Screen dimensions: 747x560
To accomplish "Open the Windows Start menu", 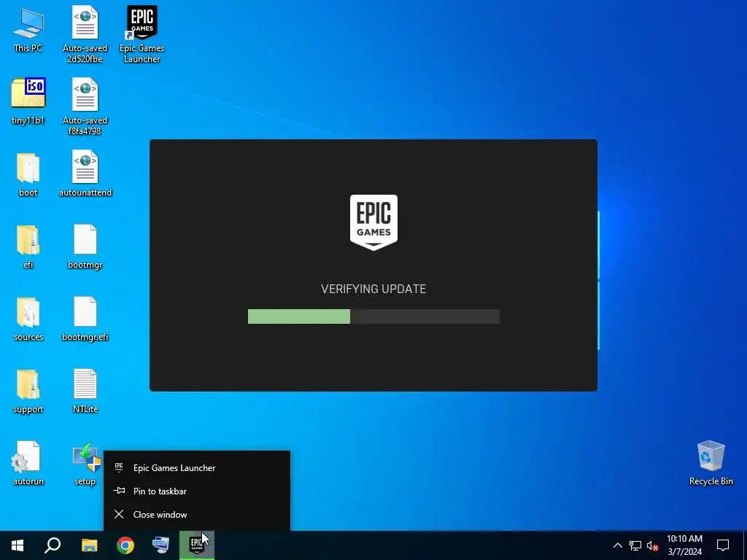I will coord(18,545).
